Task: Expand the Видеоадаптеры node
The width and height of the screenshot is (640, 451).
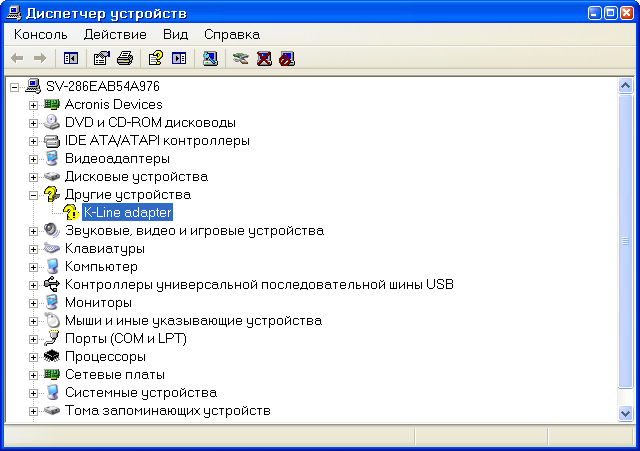Action: coord(33,159)
